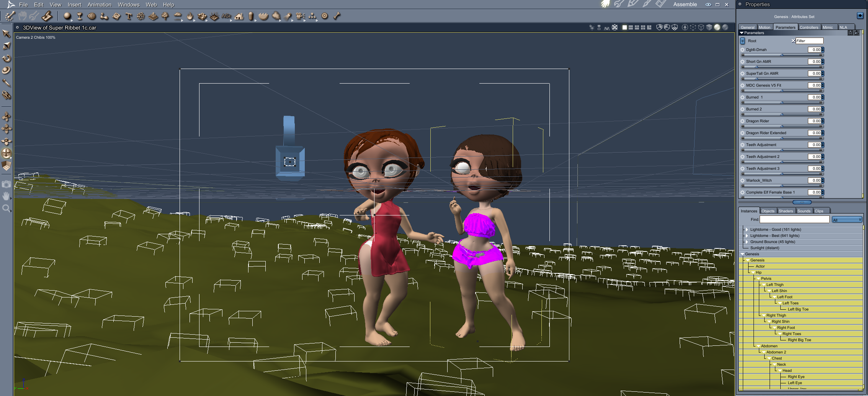
Task: Open the Root group dropdown button
Action: [742, 41]
